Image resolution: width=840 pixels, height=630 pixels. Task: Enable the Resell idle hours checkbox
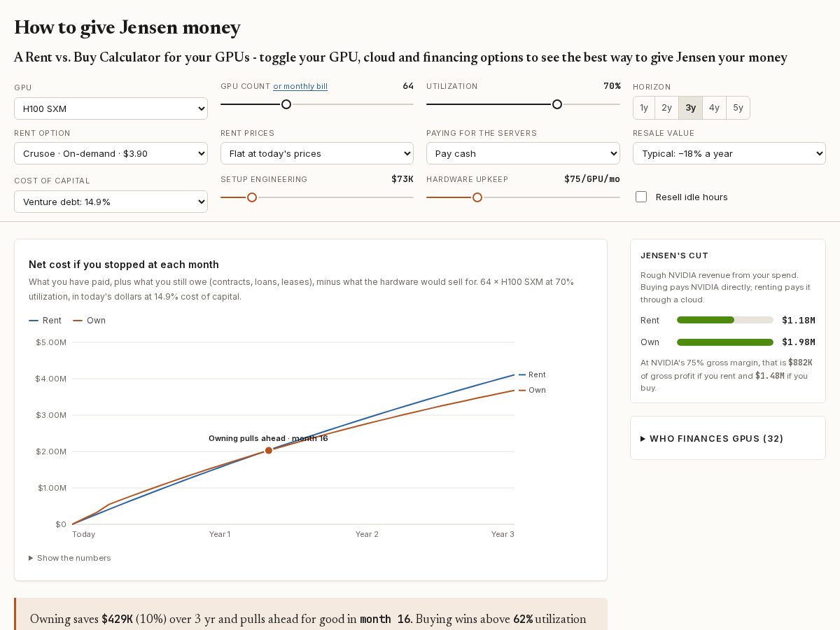pyautogui.click(x=641, y=197)
